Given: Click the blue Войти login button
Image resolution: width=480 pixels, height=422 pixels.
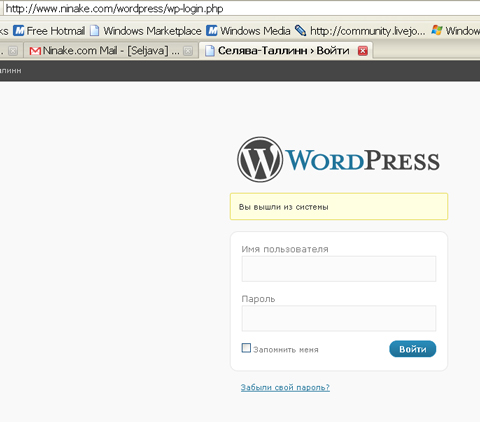Looking at the screenshot, I should [x=412, y=349].
